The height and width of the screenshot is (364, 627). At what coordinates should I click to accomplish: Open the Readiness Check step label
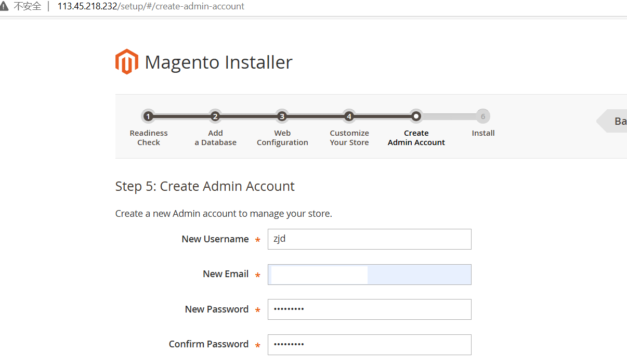click(x=149, y=138)
